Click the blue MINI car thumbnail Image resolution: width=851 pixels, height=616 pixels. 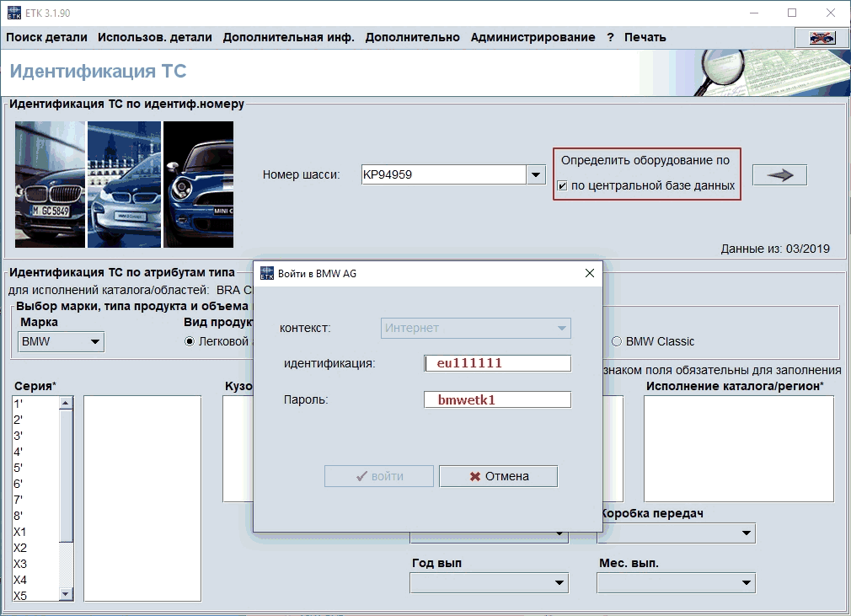pyautogui.click(x=198, y=184)
